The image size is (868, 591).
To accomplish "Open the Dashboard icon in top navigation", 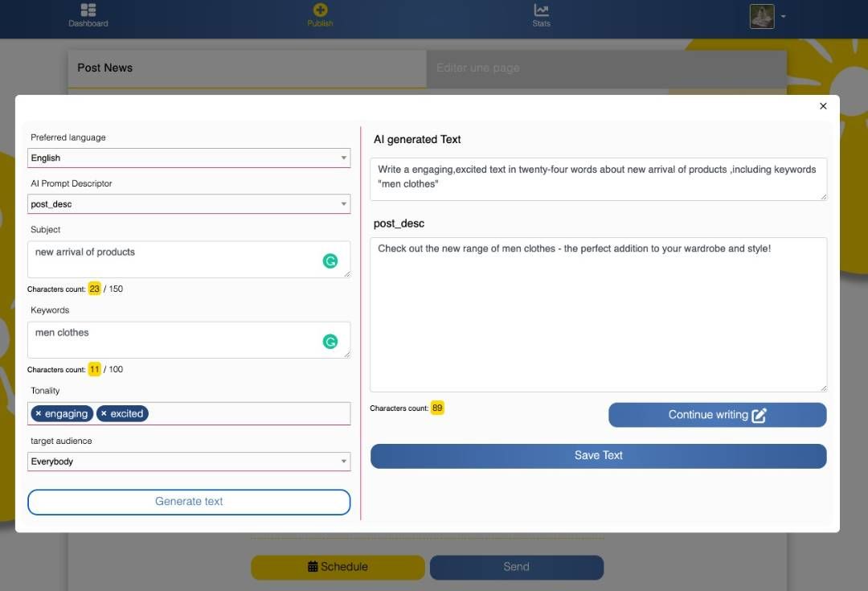I will coord(88,10).
